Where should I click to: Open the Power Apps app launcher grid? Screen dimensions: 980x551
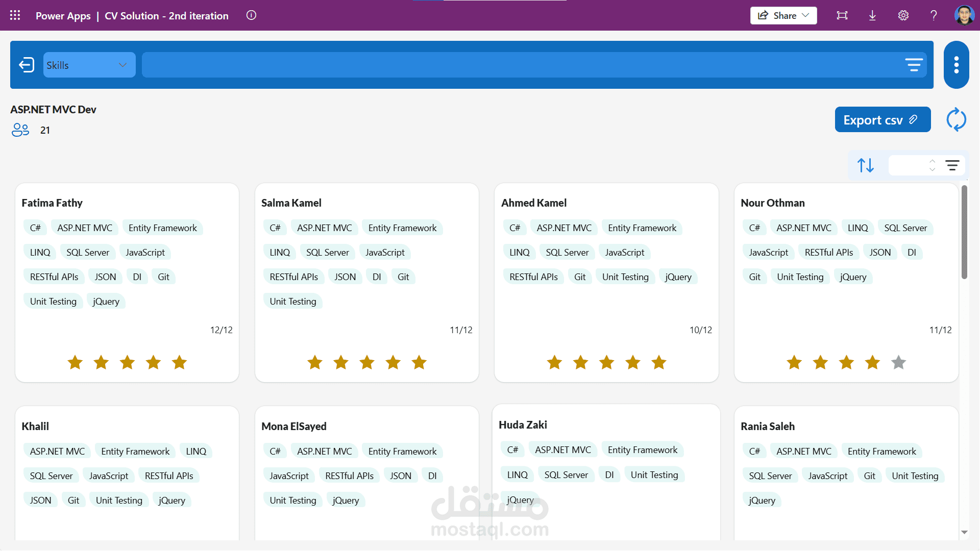15,15
